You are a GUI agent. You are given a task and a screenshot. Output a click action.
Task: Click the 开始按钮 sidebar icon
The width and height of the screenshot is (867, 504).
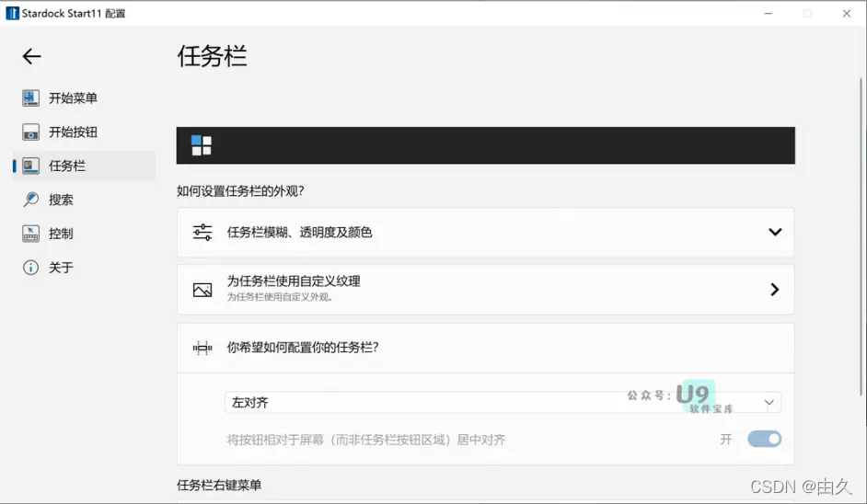(30, 132)
